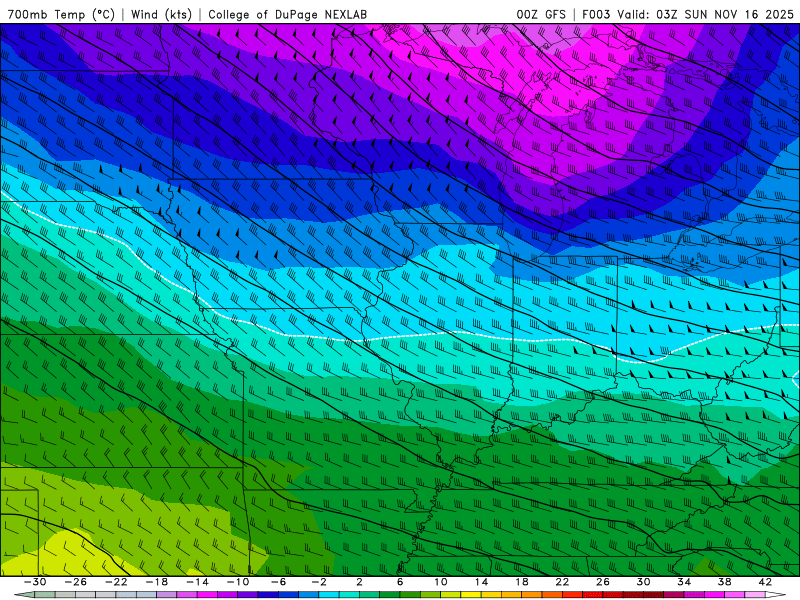Click the -10 color scale label

(x=238, y=582)
